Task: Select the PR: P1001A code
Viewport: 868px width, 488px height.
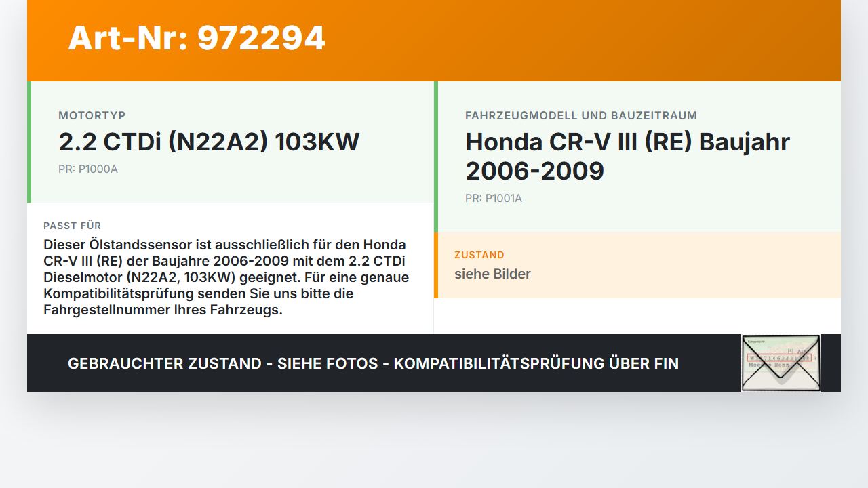Action: (x=493, y=198)
